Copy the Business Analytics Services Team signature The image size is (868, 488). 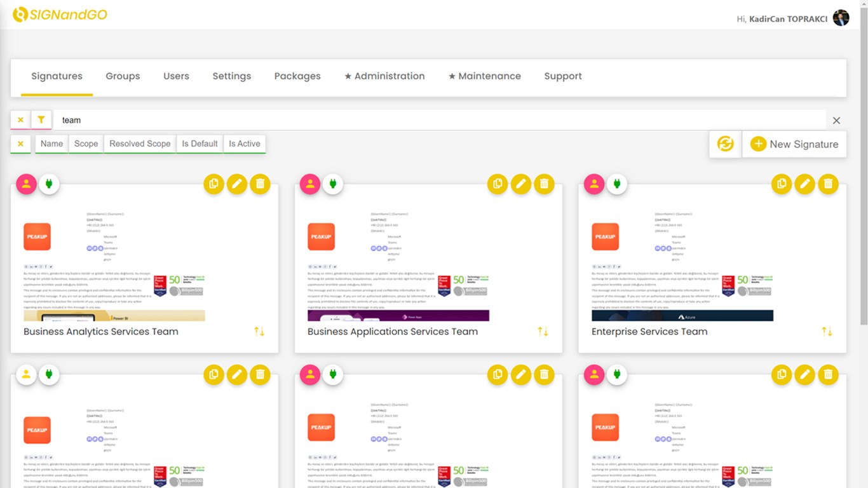214,184
